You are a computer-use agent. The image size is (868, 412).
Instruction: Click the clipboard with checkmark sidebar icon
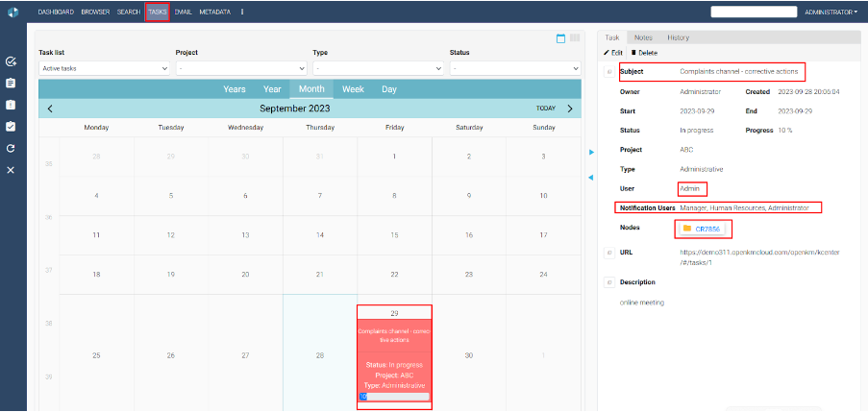[x=11, y=127]
